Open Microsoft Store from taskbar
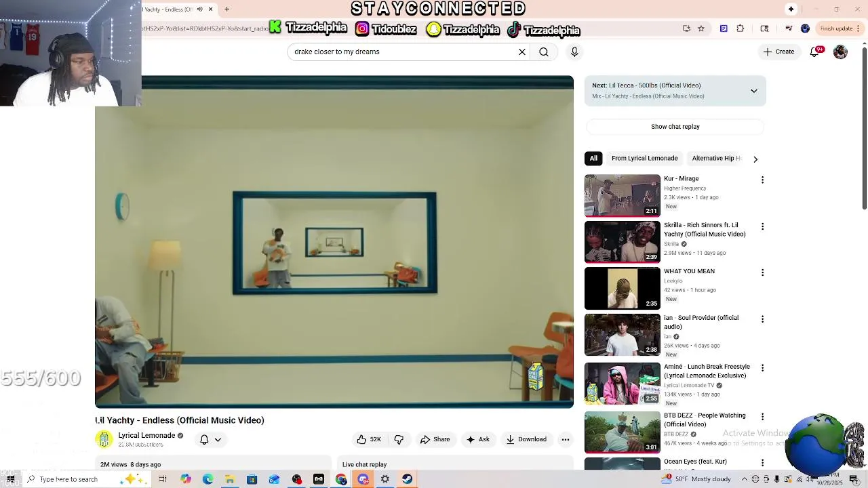The image size is (868, 488). (x=252, y=479)
